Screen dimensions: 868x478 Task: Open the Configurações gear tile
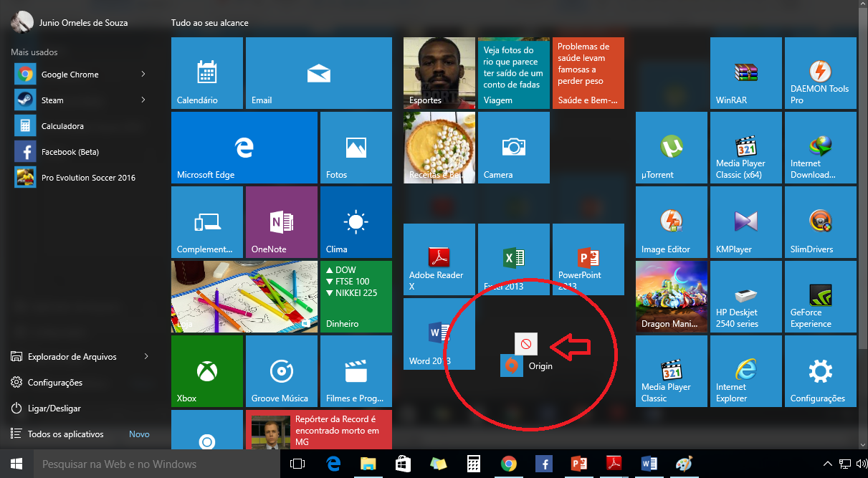821,371
